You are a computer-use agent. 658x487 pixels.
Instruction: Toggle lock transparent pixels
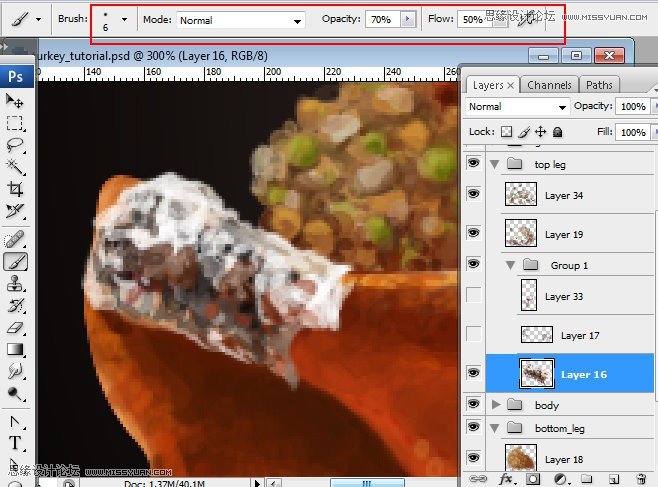pyautogui.click(x=507, y=132)
